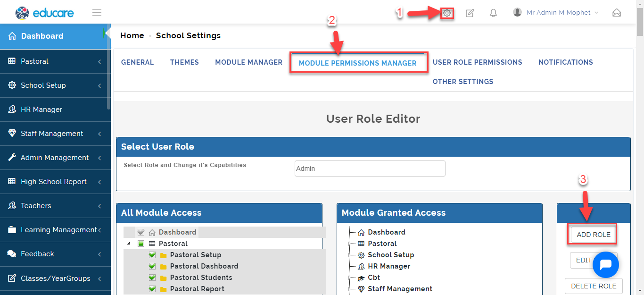The image size is (644, 295).
Task: Click Cbt graduation cap icon in granted list
Action: click(361, 278)
